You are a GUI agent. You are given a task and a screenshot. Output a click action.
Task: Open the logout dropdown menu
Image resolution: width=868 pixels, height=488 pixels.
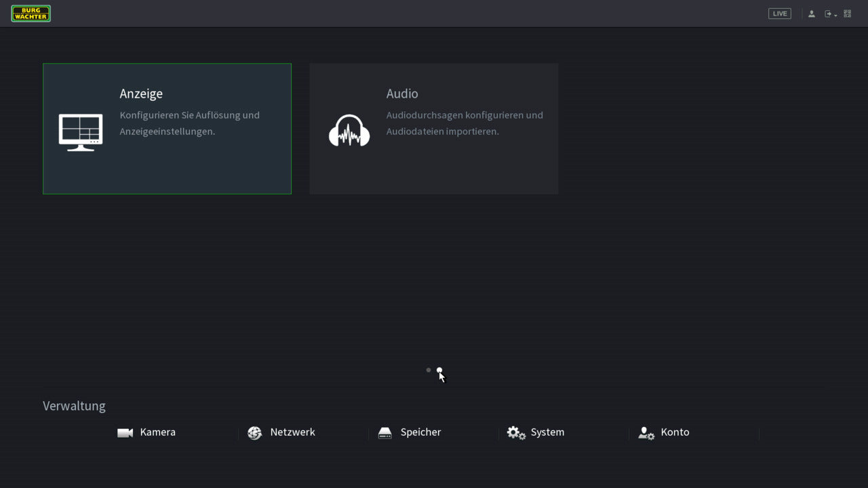[x=830, y=14]
